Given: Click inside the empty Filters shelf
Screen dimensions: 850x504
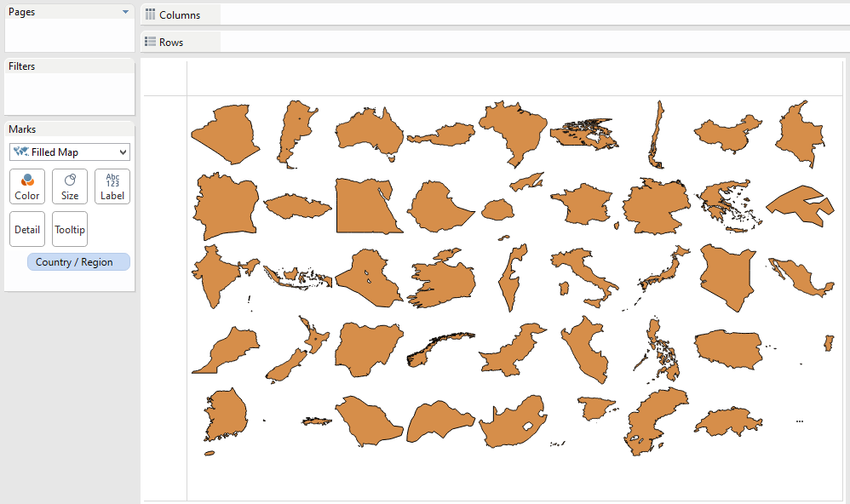Looking at the screenshot, I should coord(69,93).
